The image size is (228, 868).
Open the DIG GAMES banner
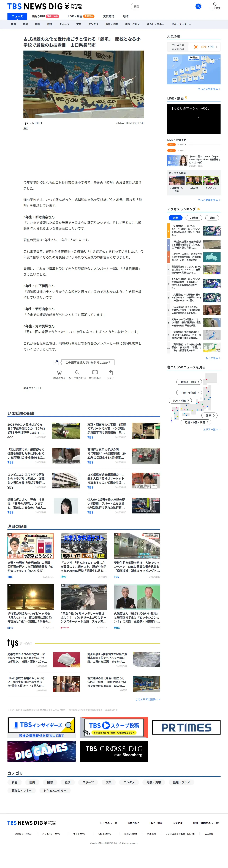42,751
